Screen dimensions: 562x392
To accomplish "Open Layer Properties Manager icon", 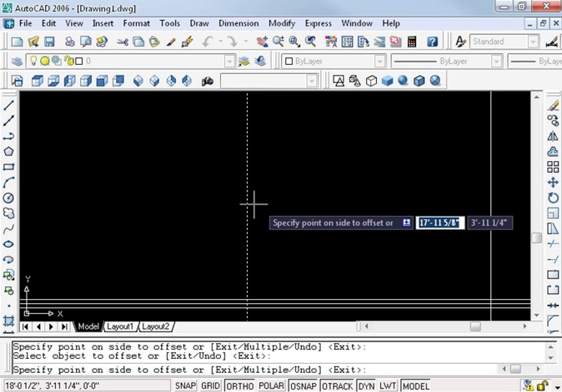I will click(x=16, y=62).
